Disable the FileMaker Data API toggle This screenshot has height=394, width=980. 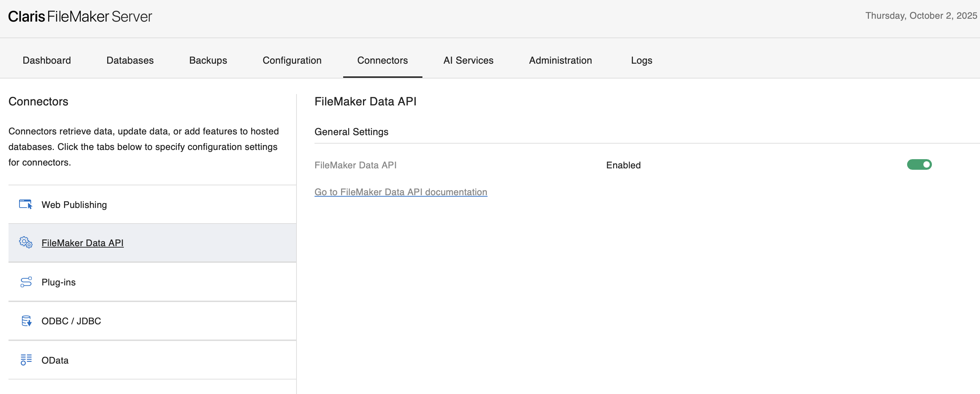[x=920, y=165]
